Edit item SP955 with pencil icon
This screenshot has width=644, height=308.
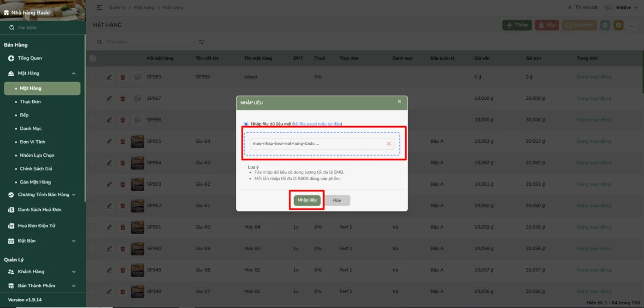coord(109,142)
